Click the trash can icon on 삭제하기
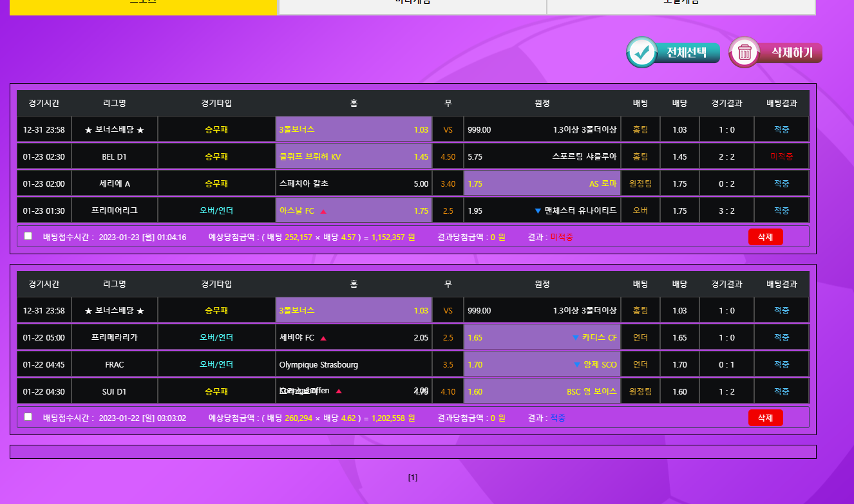The height and width of the screenshot is (504, 854). pos(745,52)
